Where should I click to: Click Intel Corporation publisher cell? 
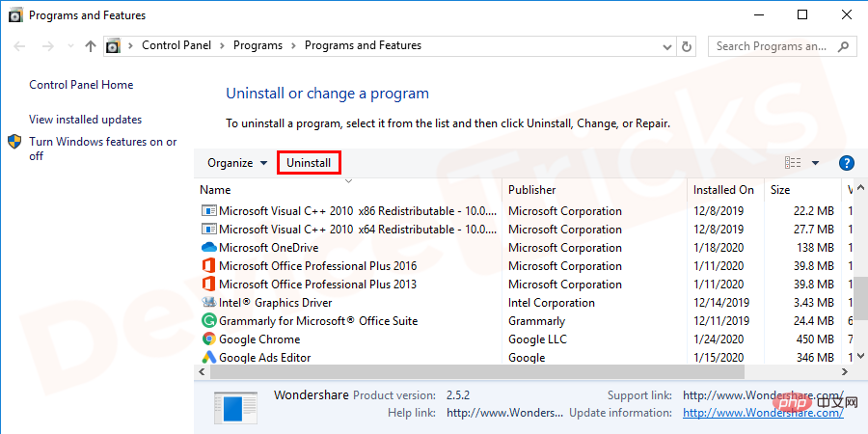tap(552, 303)
